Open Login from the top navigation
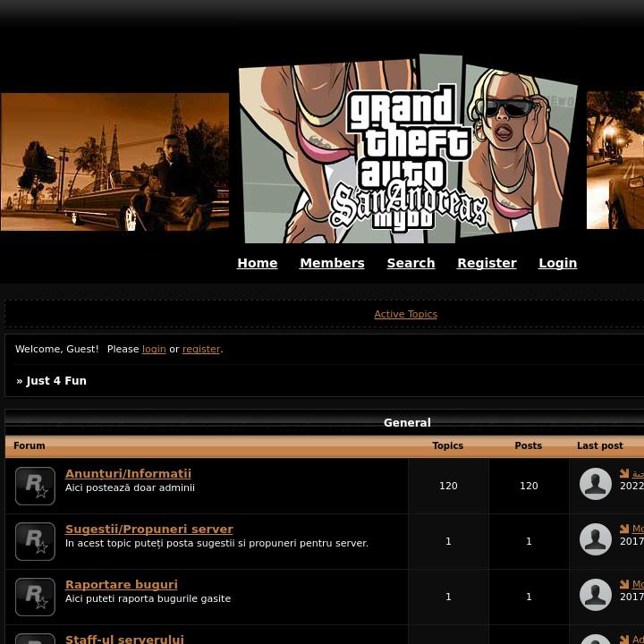 coord(557,263)
